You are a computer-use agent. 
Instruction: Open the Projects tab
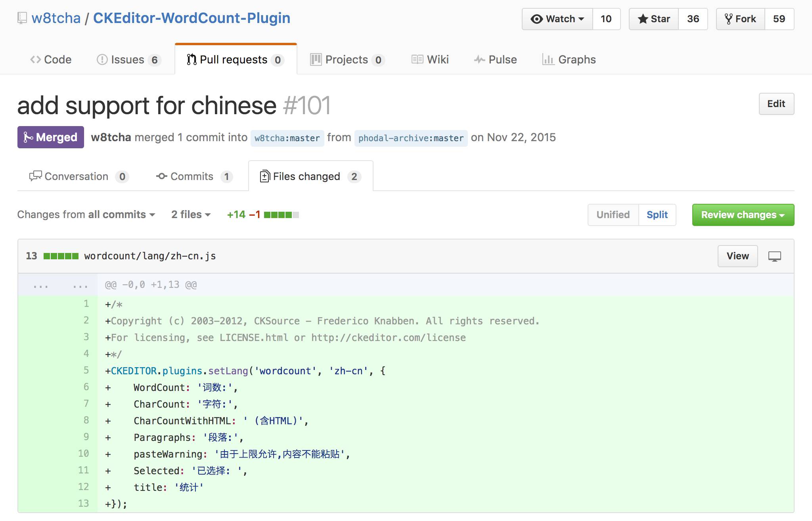point(347,59)
